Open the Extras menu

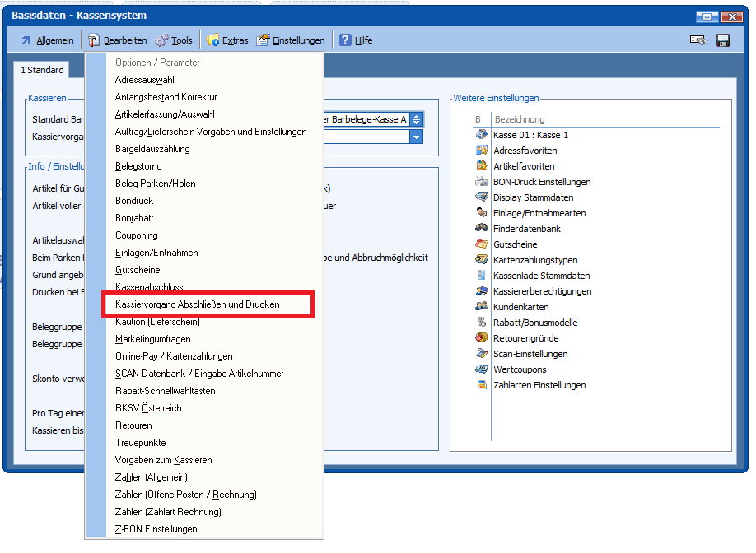pos(226,40)
